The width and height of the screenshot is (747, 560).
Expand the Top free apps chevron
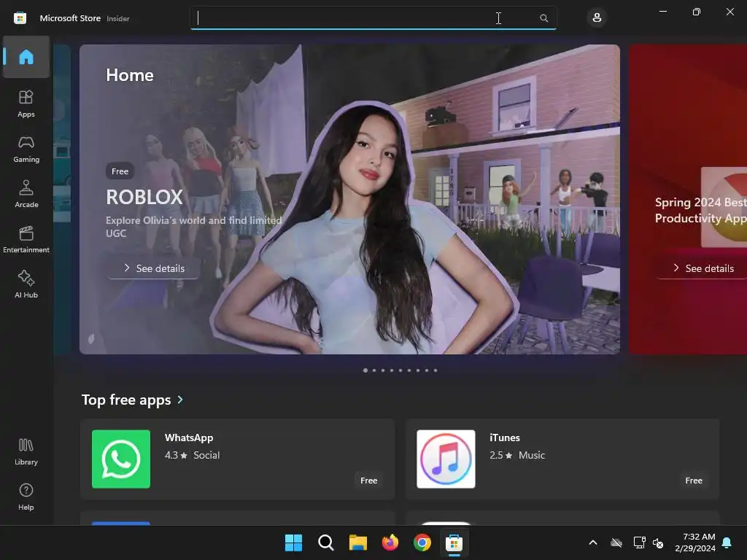point(180,400)
